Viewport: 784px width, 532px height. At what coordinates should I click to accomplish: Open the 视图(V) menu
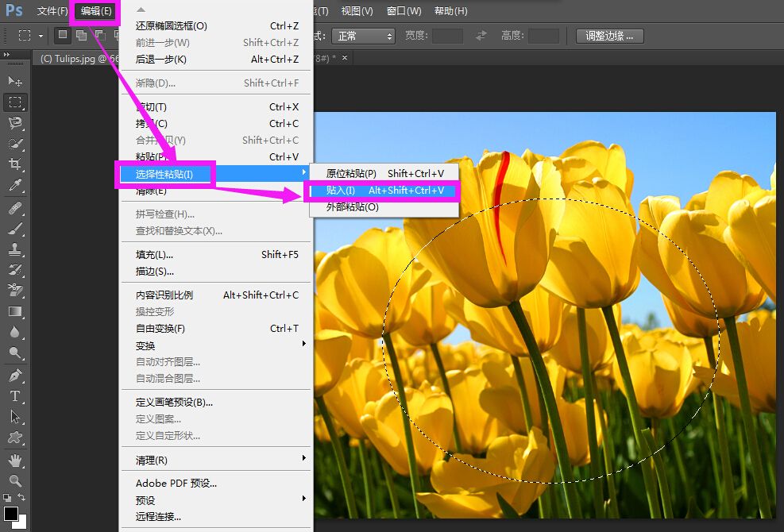coord(357,11)
